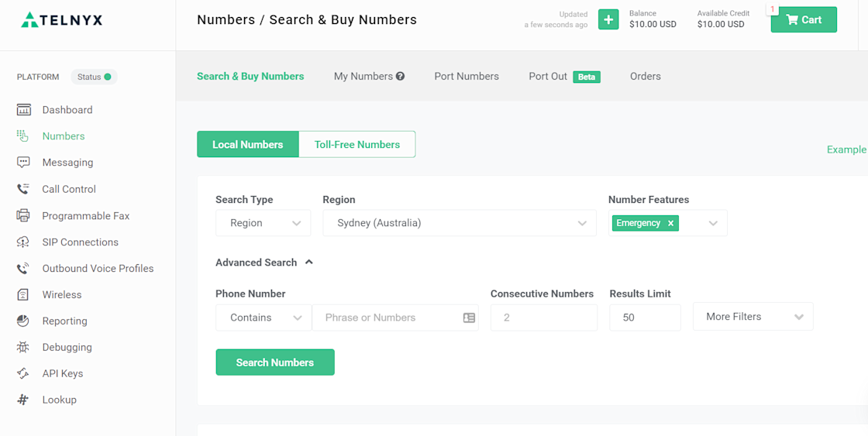Open the Wireless SIM card icon
Screen dimensions: 868x436
point(23,294)
